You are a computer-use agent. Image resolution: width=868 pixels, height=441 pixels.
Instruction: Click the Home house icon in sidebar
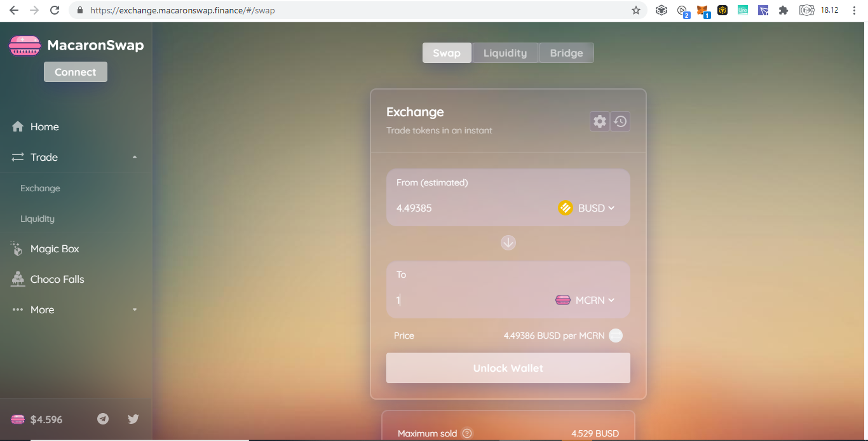pos(18,126)
